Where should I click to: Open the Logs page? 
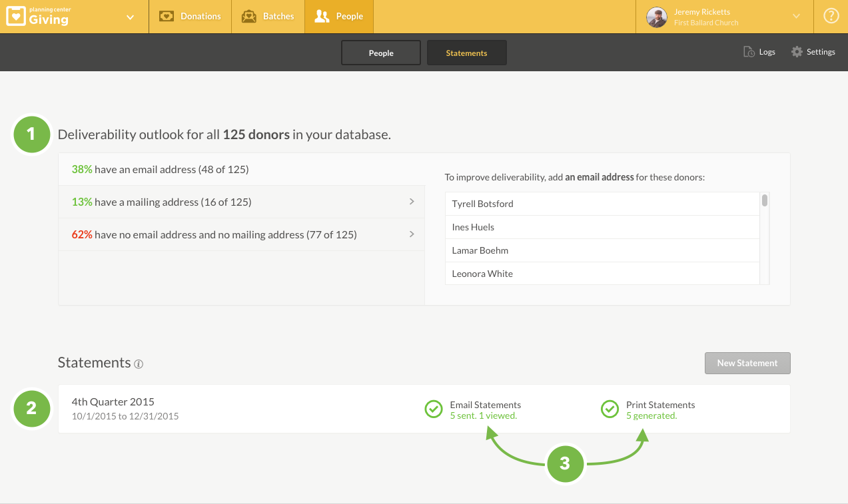[759, 52]
